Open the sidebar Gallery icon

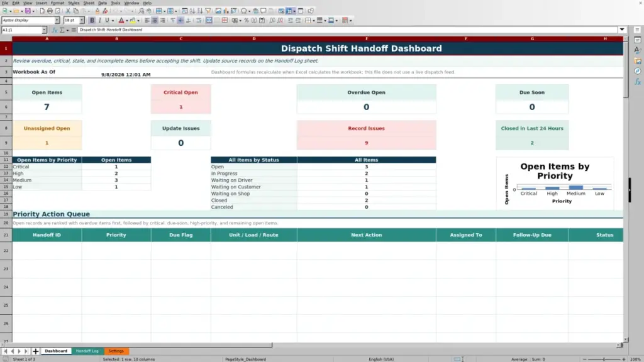tap(638, 61)
